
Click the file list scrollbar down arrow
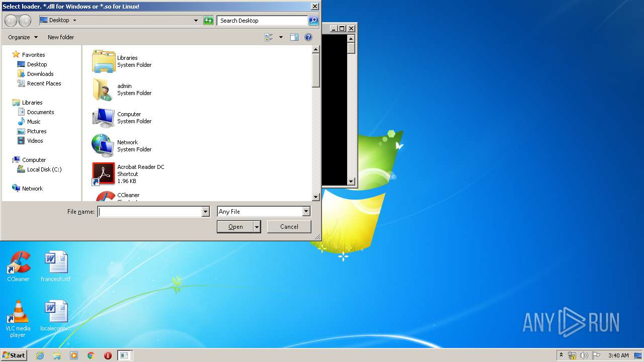(316, 198)
